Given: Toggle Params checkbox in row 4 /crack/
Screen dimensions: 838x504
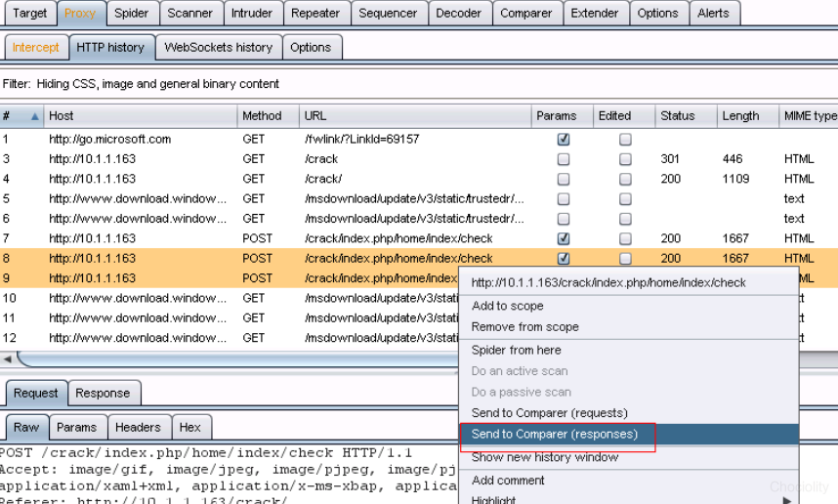Looking at the screenshot, I should click(x=564, y=179).
